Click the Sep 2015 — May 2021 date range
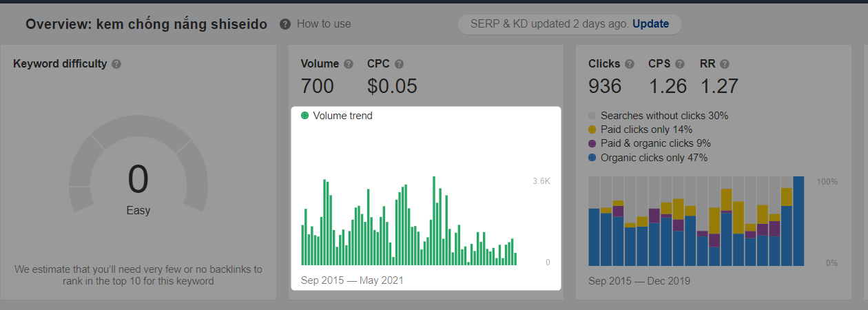868x310 pixels. (x=352, y=280)
